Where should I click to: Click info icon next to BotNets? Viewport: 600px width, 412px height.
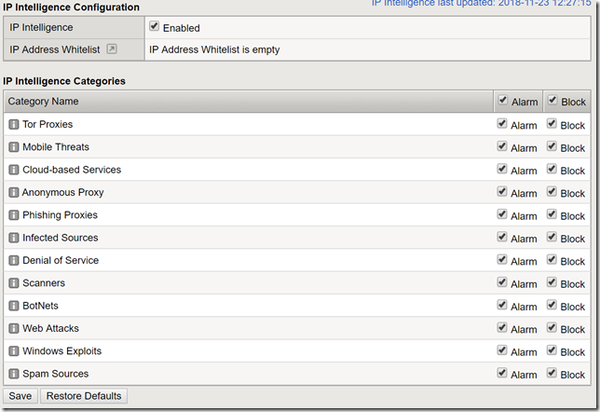point(14,306)
